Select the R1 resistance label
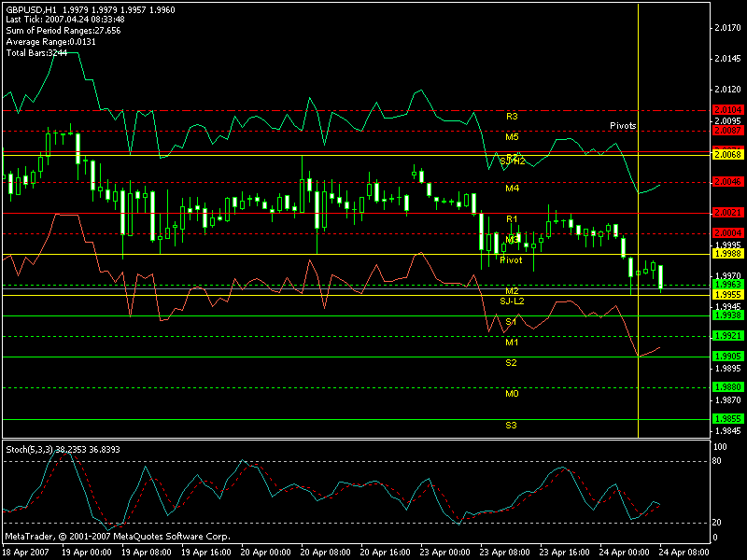The width and height of the screenshot is (747, 560). click(x=512, y=218)
